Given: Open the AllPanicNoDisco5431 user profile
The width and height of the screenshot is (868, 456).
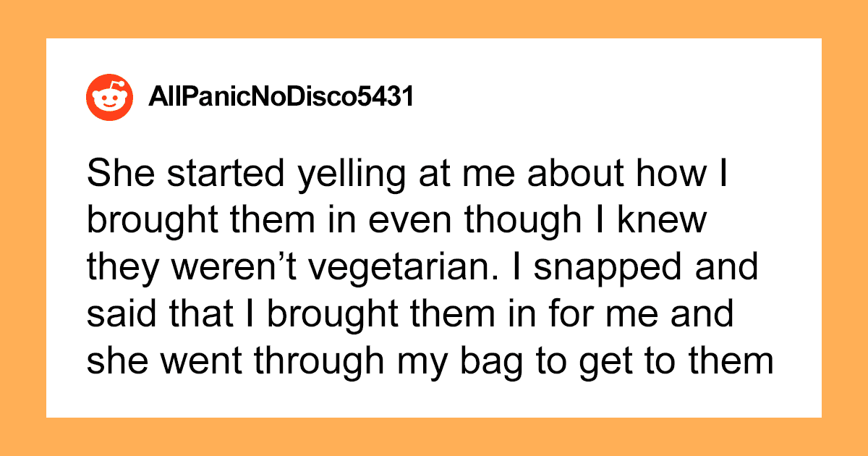Looking at the screenshot, I should pyautogui.click(x=281, y=97).
